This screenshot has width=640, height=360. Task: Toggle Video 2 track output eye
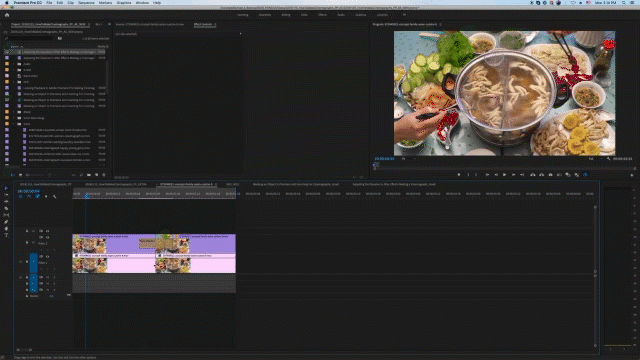click(48, 237)
